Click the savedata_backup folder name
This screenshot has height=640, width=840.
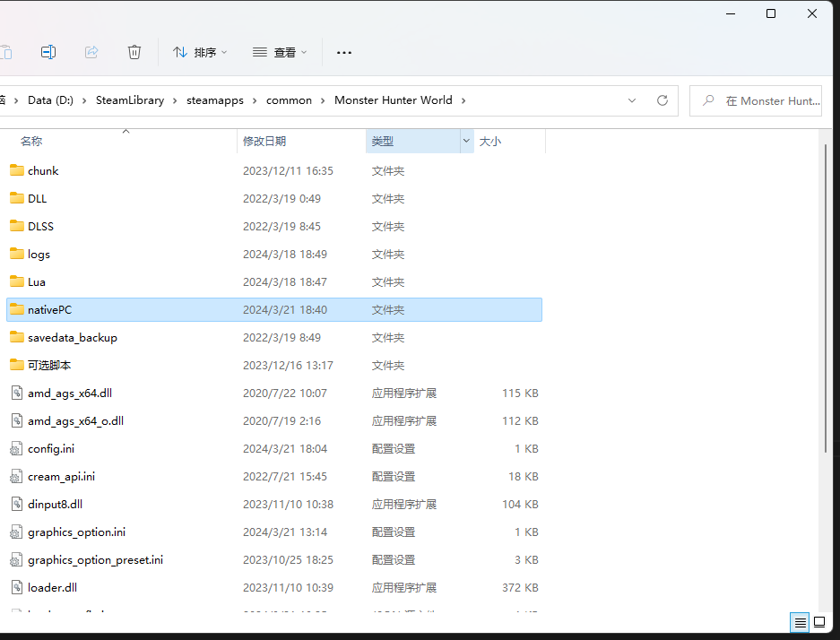(73, 338)
